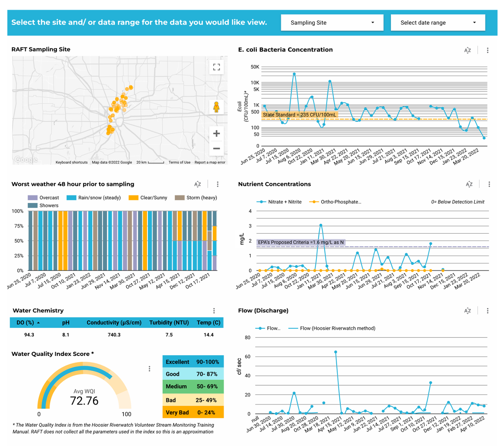Open more options menu for Nutrient Concentrations
Viewport: 504px width, 446px height.
click(x=489, y=185)
